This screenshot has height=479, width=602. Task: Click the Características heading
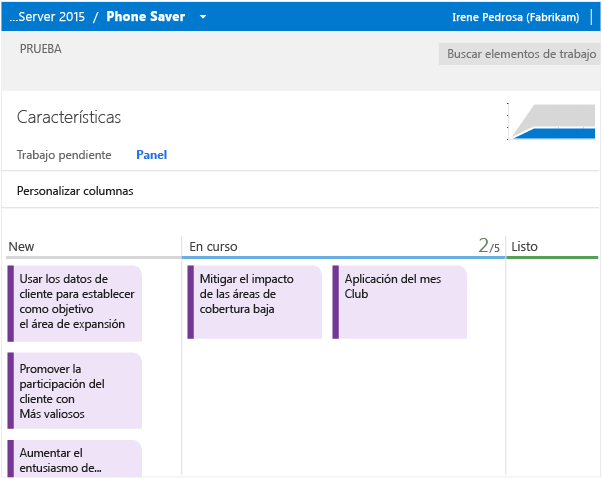(69, 117)
